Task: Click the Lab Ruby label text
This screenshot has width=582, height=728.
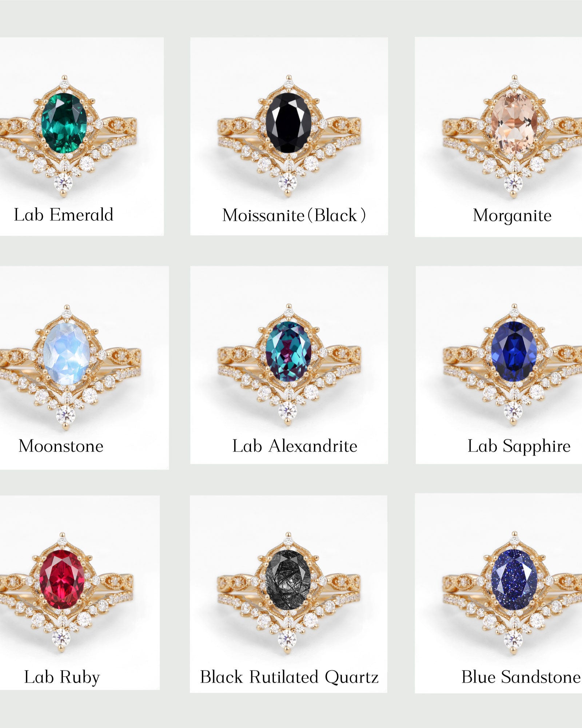Action: [x=62, y=677]
